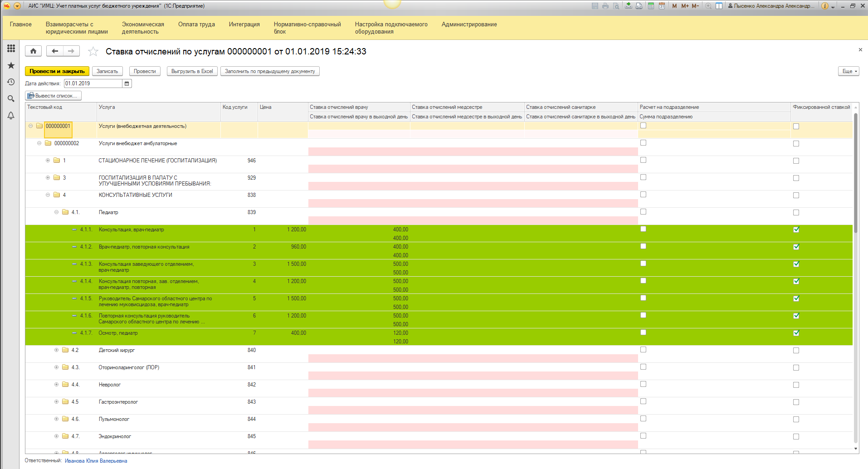
Task: Click the Дата действия input field
Action: [93, 83]
